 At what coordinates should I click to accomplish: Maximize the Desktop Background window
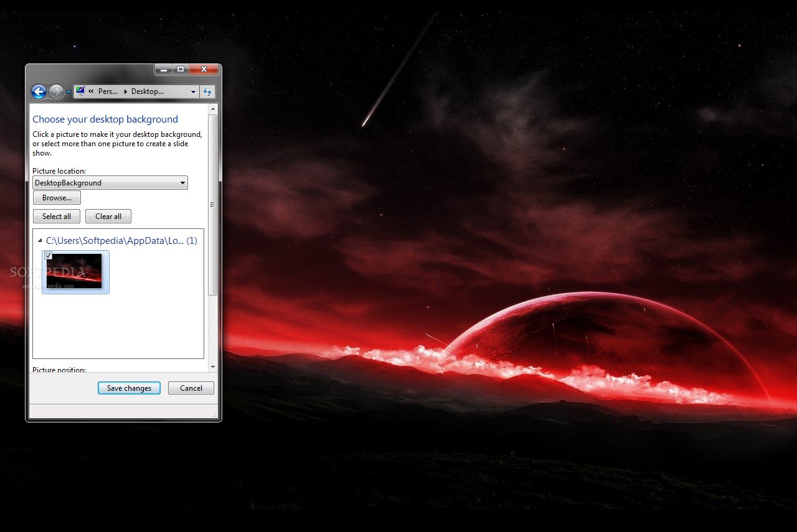coord(181,69)
